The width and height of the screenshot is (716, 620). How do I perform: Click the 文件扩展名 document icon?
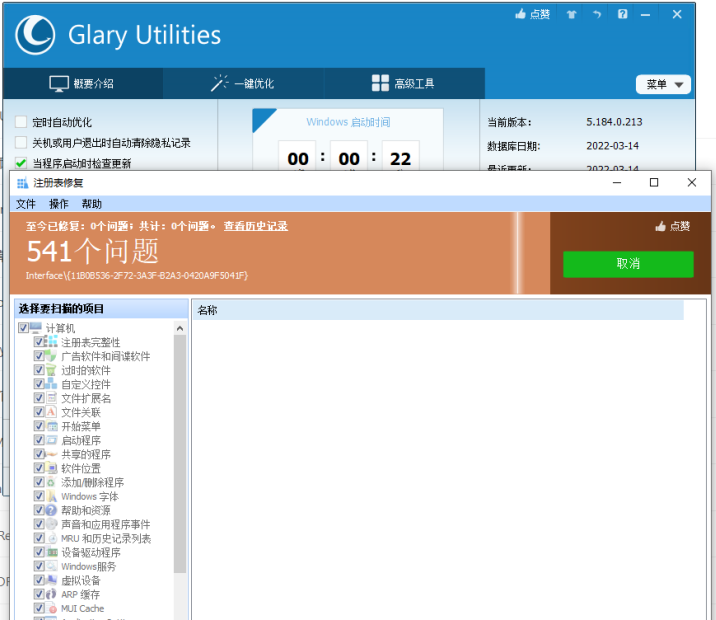(x=52, y=398)
